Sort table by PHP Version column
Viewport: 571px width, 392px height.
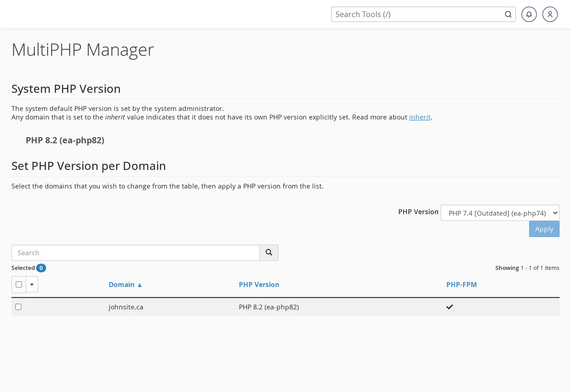[x=259, y=285]
